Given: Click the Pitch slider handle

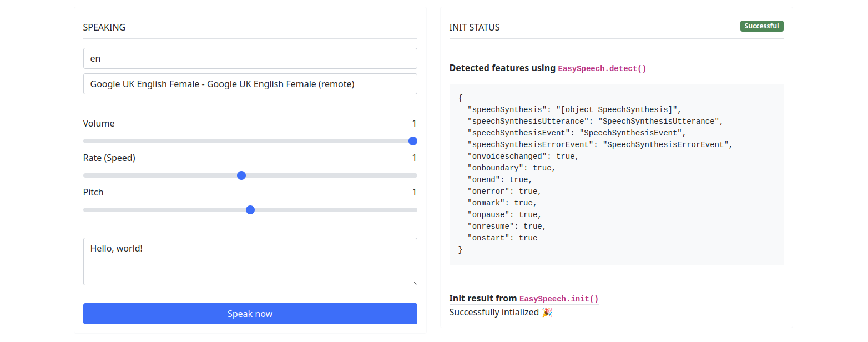Looking at the screenshot, I should click(250, 210).
